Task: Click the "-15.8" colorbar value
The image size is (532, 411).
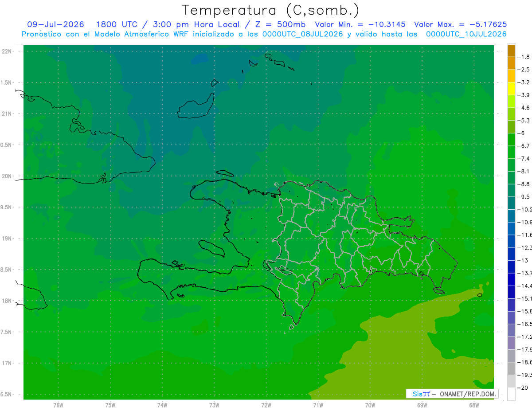Action: 524,311
